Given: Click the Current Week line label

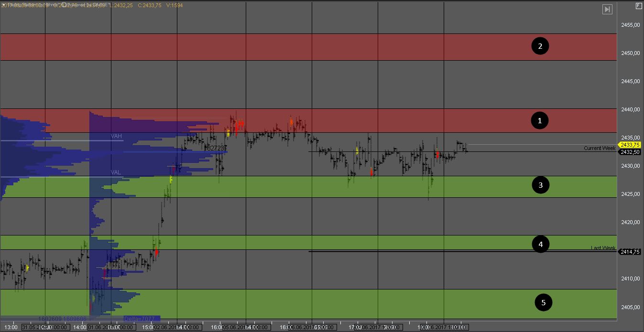Looking at the screenshot, I should coord(600,149).
